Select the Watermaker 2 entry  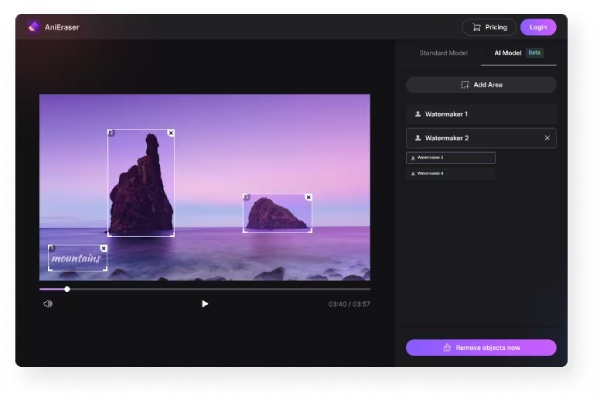pos(470,138)
